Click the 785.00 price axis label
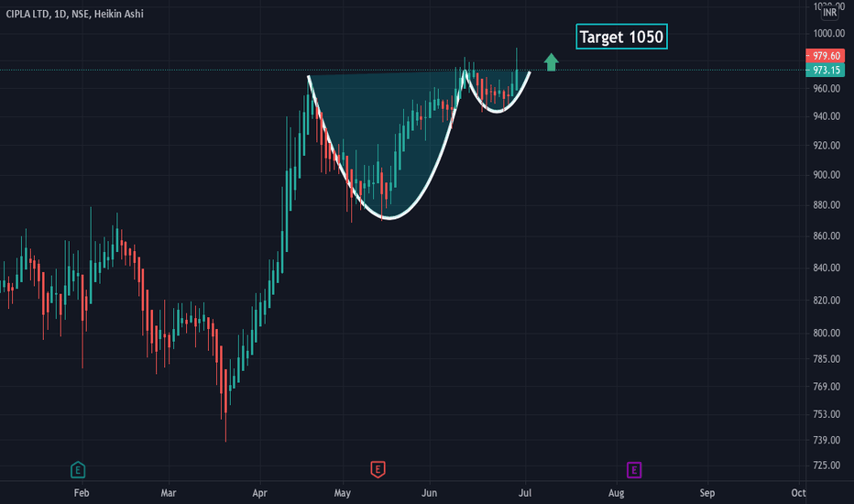Screen dimensions: 854x504 pos(827,359)
